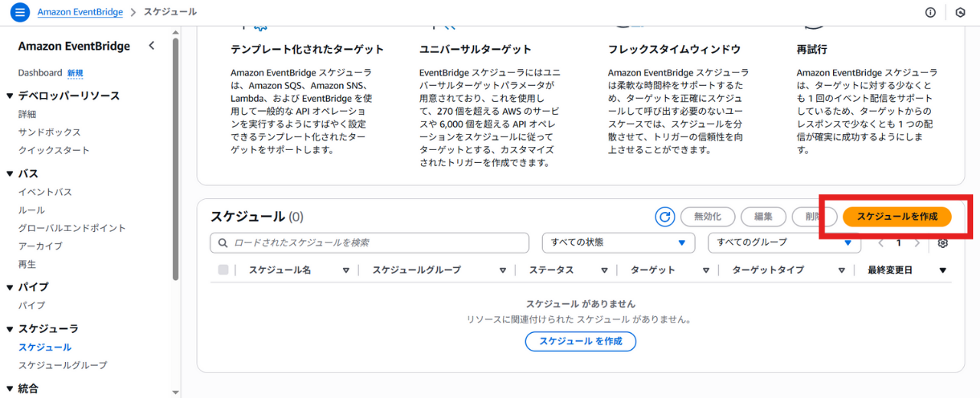The height and width of the screenshot is (398, 980).
Task: Click the 編集 button
Action: [x=763, y=217]
